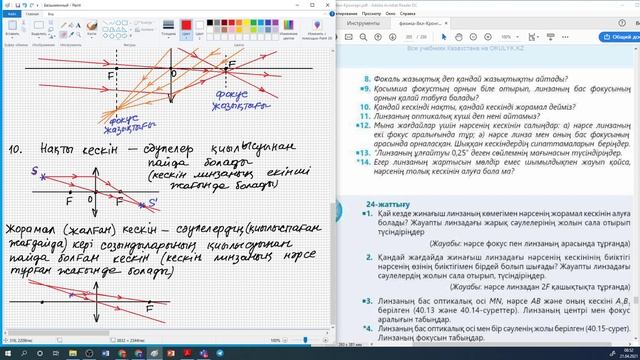Select the Magnifier tool in Paint
Image resolution: width=640 pixels, height=360 pixels.
click(x=78, y=35)
